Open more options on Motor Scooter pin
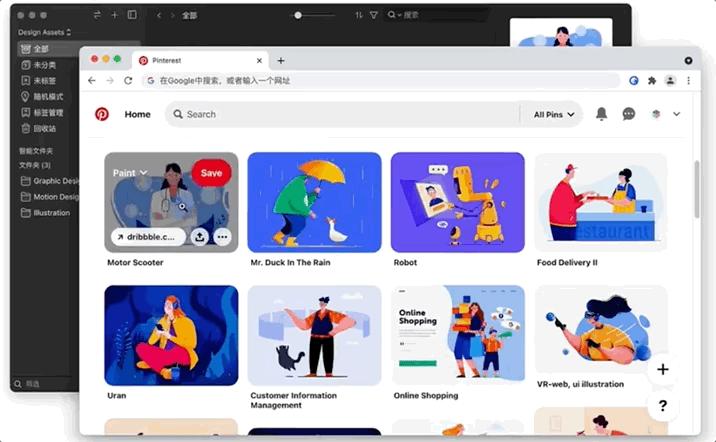Screen dimensions: 716x442 (222, 237)
